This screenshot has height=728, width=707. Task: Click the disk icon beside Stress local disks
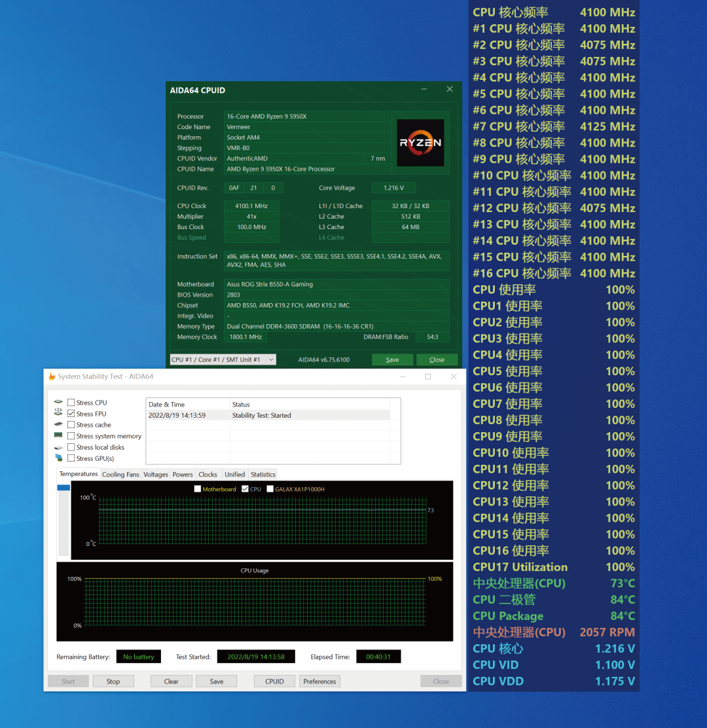click(58, 448)
